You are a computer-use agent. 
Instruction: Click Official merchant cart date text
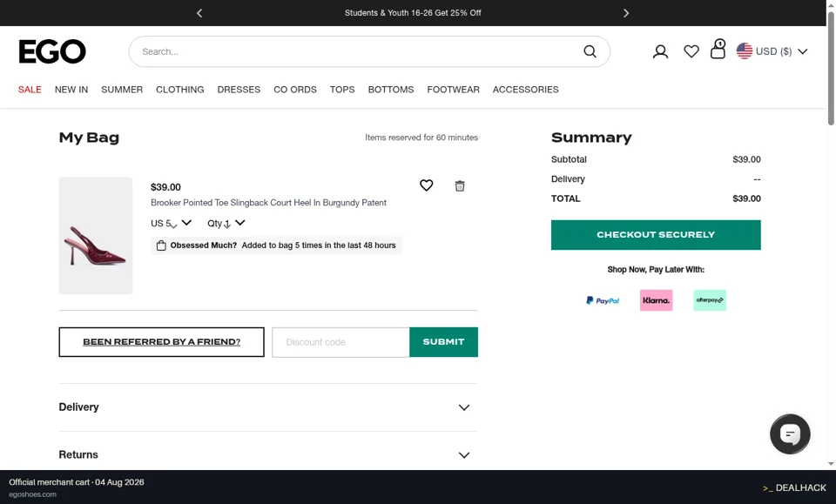(x=77, y=482)
